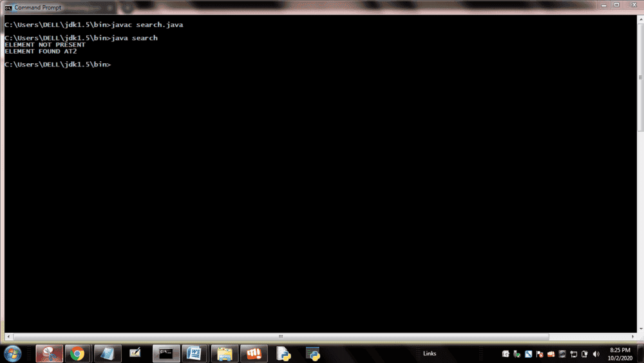Open the battery power tray icon

click(x=585, y=354)
